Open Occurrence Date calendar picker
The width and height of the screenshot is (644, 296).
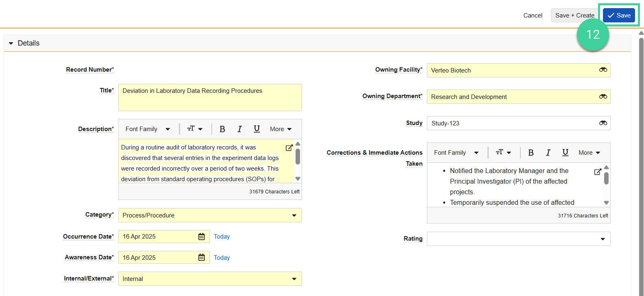coord(201,237)
